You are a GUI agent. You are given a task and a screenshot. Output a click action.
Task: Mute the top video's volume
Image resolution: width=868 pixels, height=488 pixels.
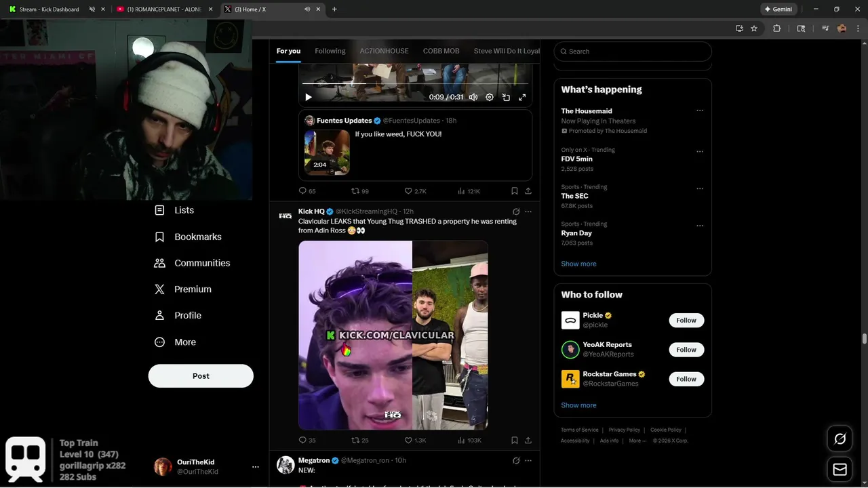coord(473,97)
